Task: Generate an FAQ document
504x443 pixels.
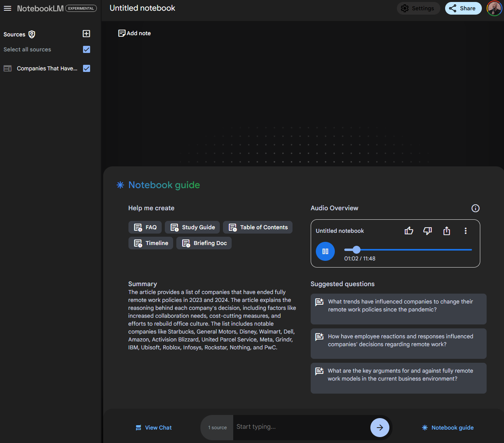Action: click(145, 227)
